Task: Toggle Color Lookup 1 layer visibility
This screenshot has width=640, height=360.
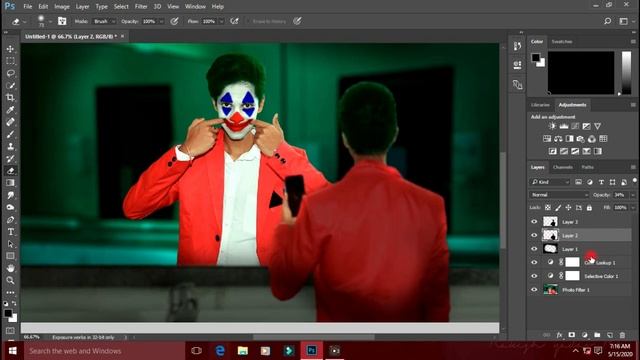Action: pos(534,262)
